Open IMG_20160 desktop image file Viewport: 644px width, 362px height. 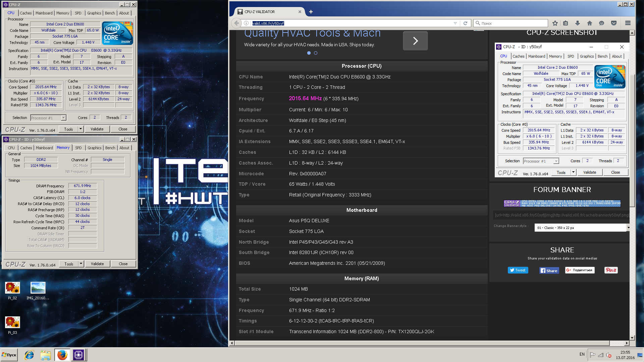pos(38,291)
